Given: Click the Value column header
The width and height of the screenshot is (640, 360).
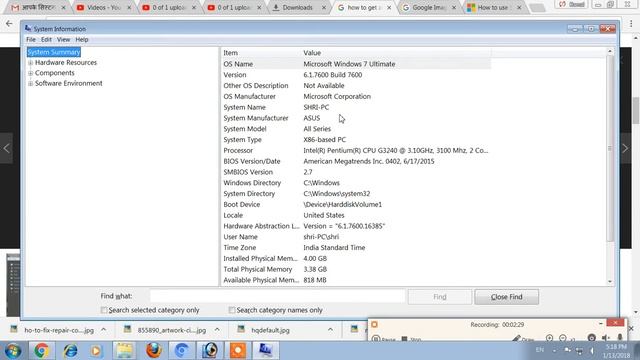Looking at the screenshot, I should click(x=396, y=53).
